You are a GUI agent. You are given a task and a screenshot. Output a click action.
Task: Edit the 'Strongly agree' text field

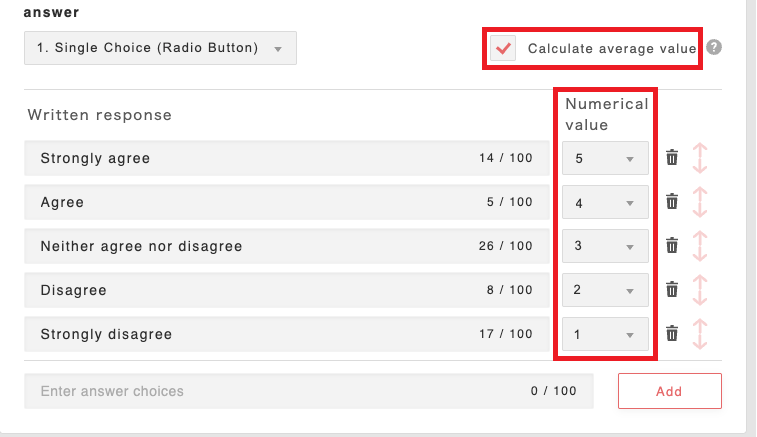250,158
